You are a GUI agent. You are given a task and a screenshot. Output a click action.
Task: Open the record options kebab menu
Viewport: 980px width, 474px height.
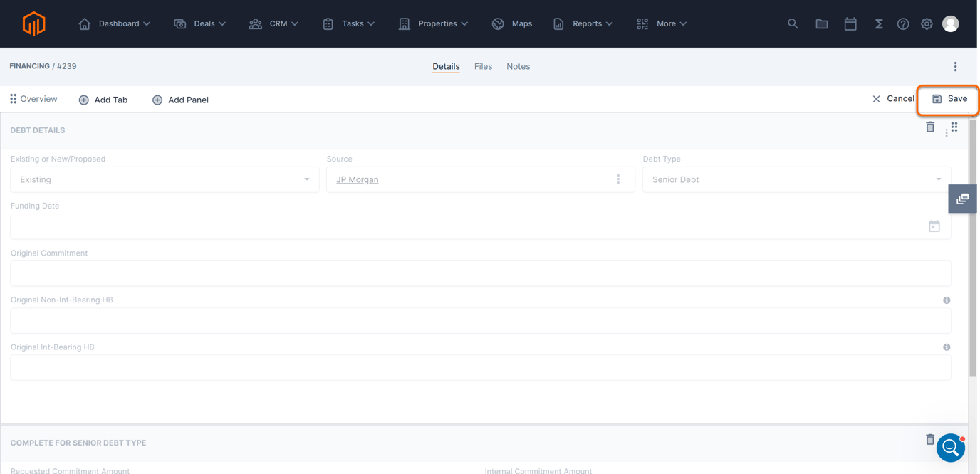coord(955,66)
